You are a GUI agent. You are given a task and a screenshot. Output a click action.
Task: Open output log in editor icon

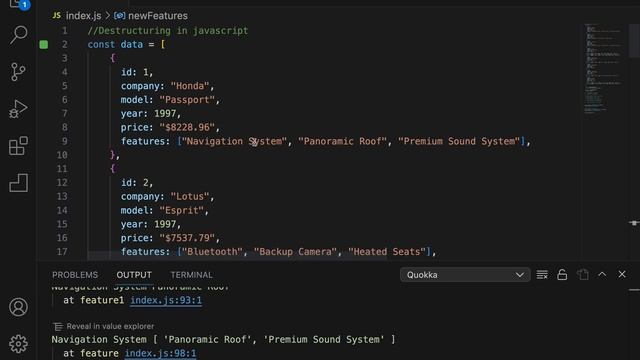(x=582, y=275)
